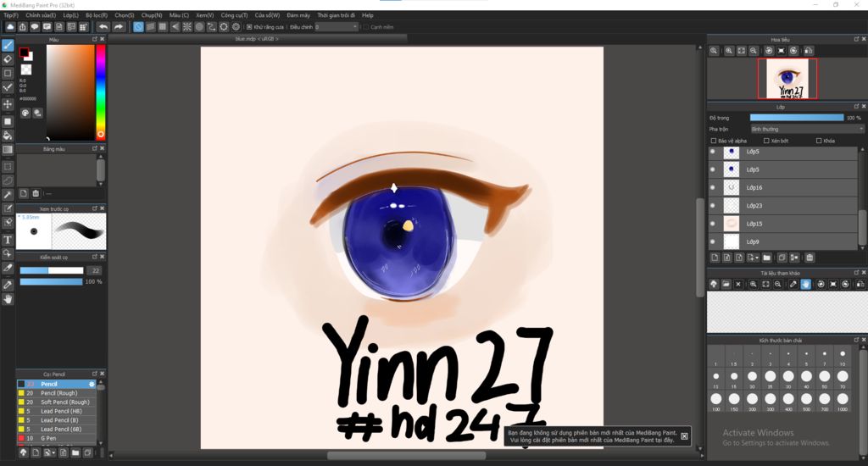Delete layer using trash icon in layers panel
Viewport: 868px width, 466px height.
810,258
